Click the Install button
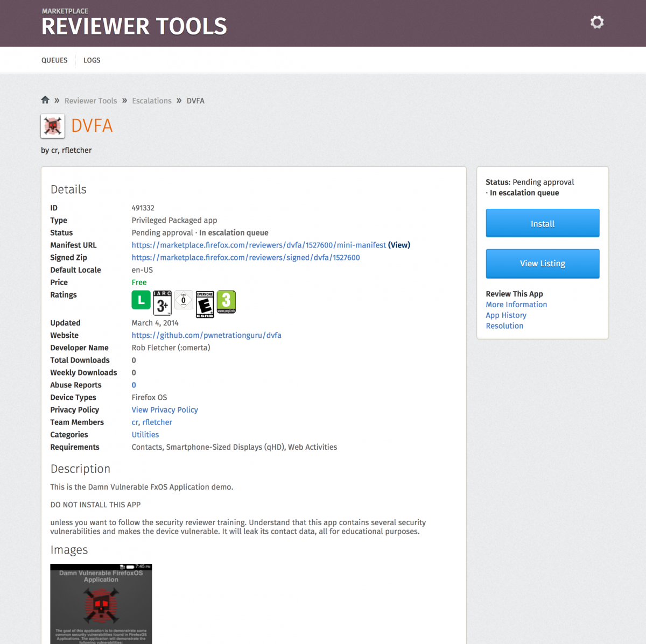The width and height of the screenshot is (646, 644). click(x=543, y=223)
